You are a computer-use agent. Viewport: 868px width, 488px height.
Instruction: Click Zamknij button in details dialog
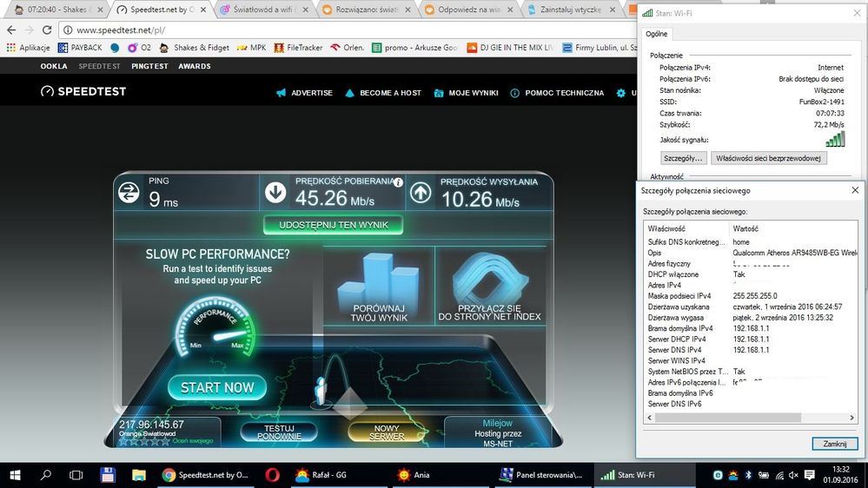[x=835, y=444]
